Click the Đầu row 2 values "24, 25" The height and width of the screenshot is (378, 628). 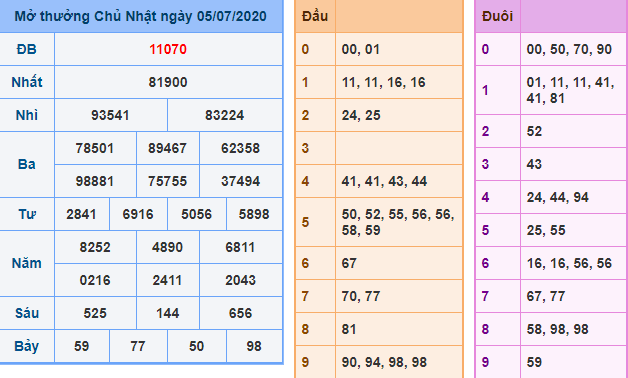click(361, 115)
